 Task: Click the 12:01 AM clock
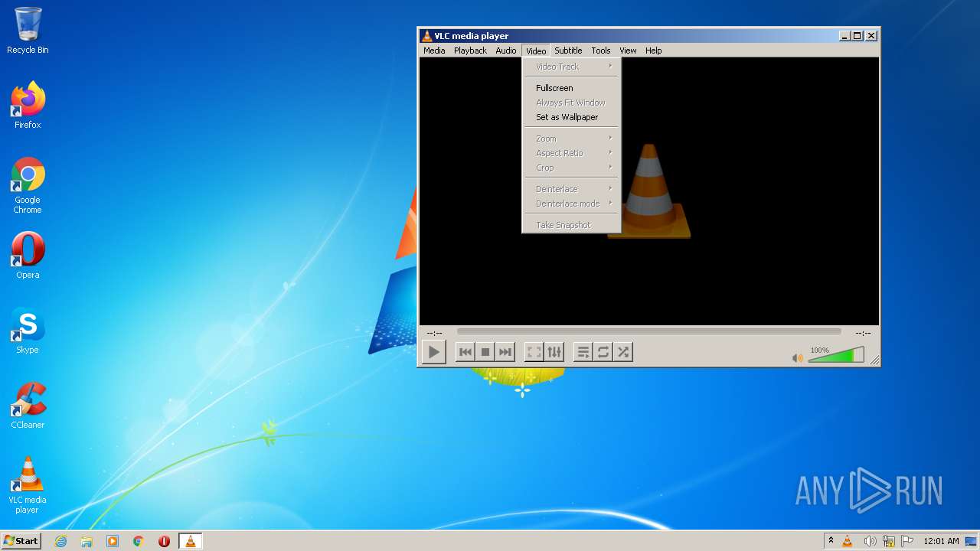pos(941,541)
